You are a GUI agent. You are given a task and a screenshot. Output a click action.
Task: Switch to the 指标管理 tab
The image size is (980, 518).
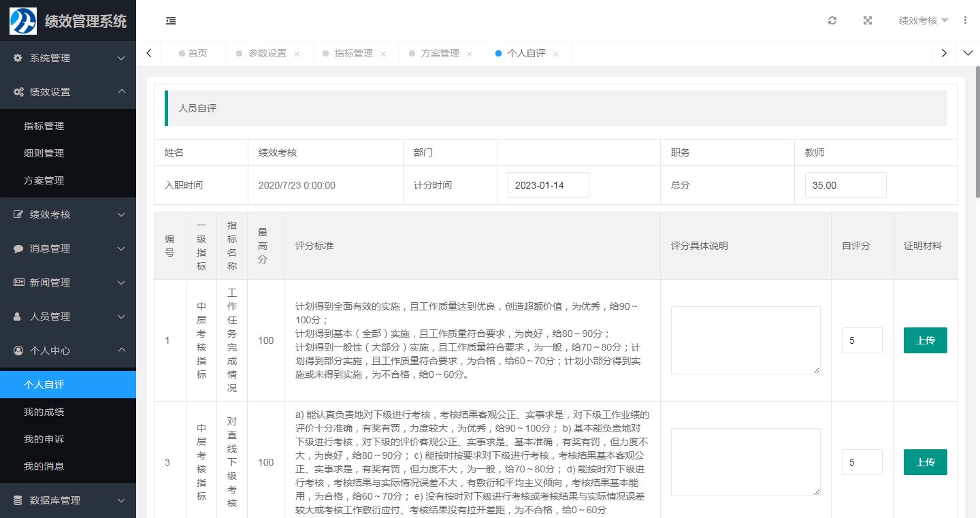click(353, 53)
